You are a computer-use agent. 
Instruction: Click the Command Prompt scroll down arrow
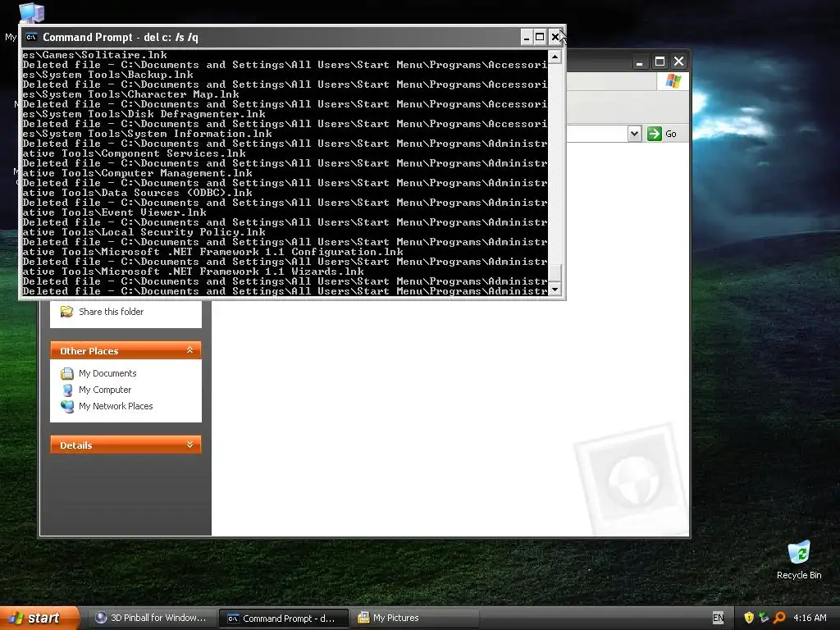(x=555, y=290)
